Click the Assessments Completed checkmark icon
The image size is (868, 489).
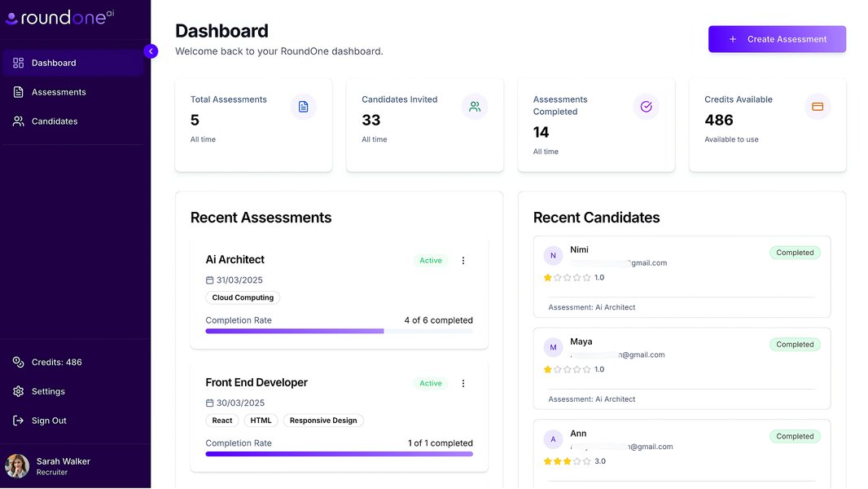coord(646,107)
